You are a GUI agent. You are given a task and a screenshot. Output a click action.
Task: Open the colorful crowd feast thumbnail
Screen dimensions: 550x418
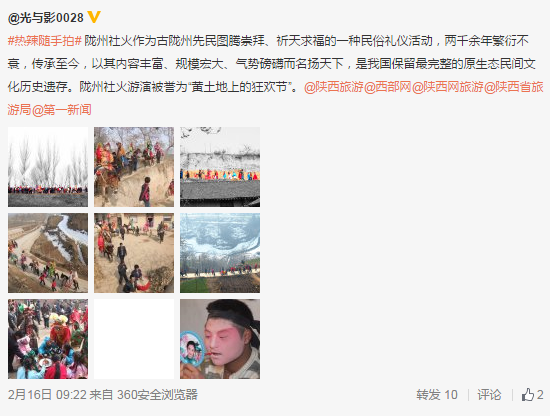[x=48, y=339]
